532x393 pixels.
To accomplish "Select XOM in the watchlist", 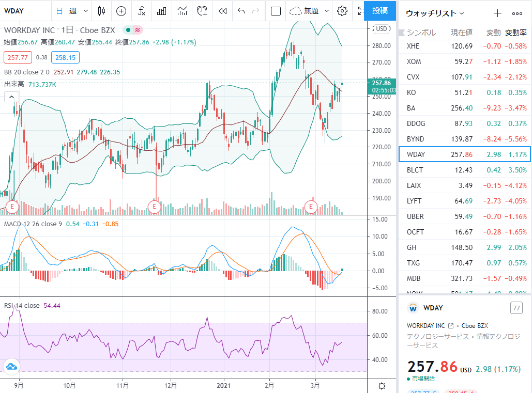I will tap(465, 61).
